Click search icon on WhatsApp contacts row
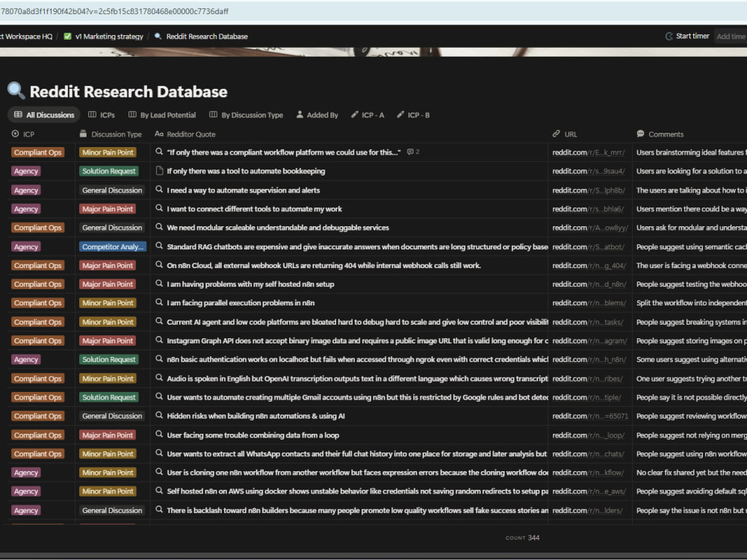 coord(159,453)
